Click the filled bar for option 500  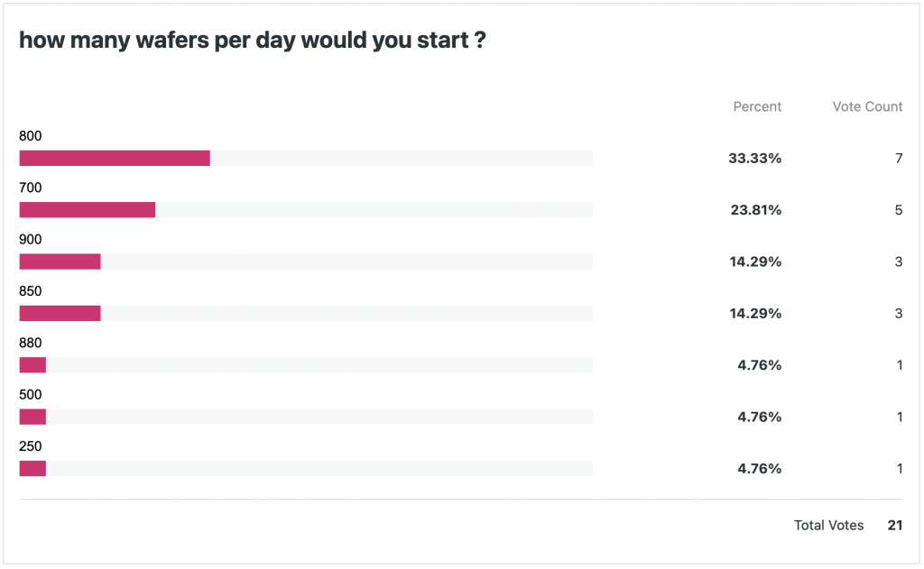point(32,417)
